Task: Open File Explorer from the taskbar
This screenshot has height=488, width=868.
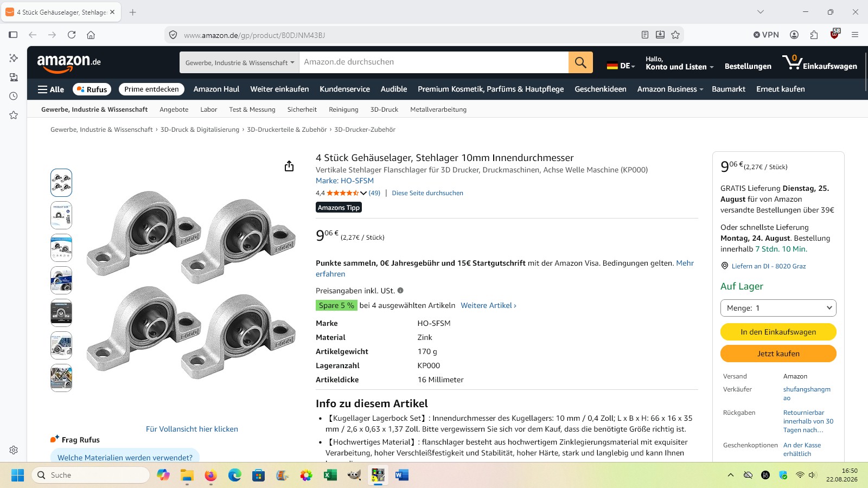Action: pyautogui.click(x=187, y=475)
